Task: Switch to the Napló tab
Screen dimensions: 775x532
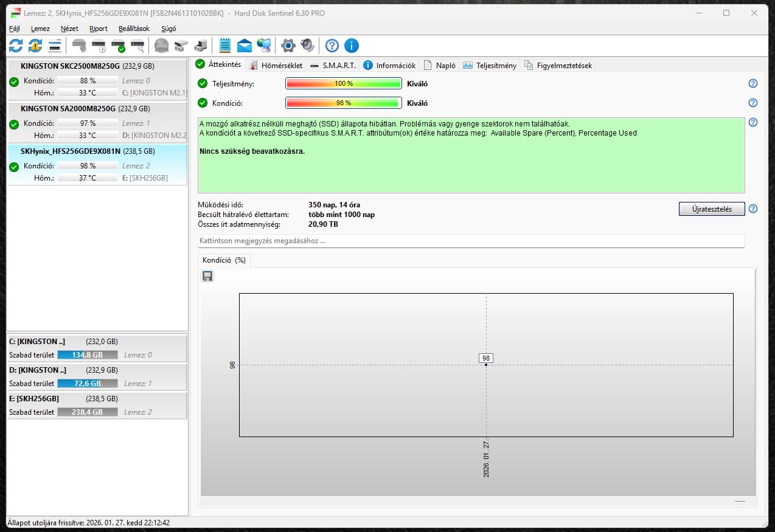Action: (x=440, y=65)
